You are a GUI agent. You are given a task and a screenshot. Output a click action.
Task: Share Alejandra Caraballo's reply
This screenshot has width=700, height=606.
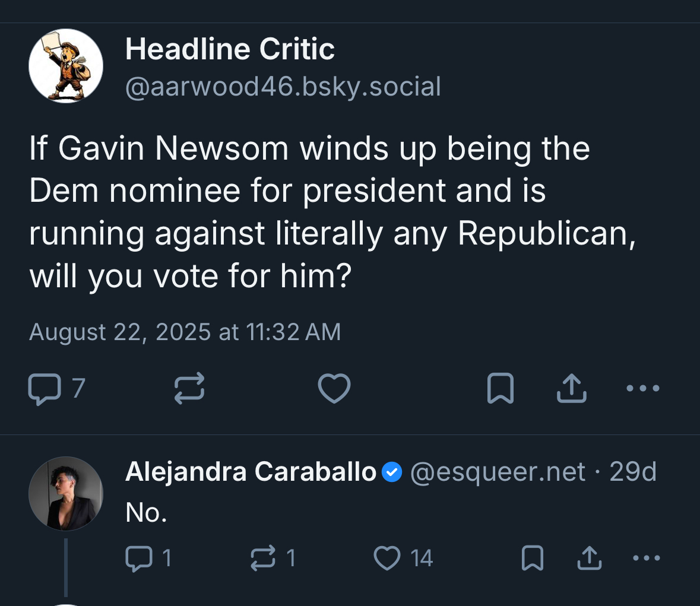590,559
